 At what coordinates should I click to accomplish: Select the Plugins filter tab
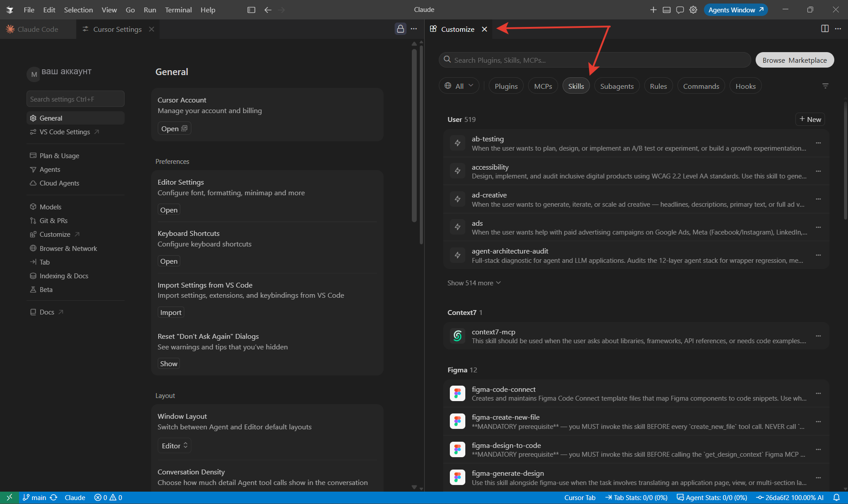point(506,86)
